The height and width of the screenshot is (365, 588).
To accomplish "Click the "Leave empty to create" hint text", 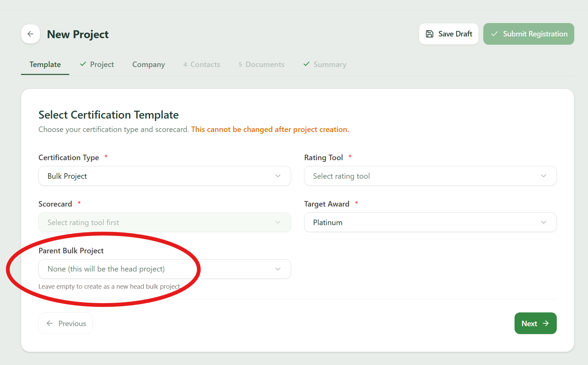I will [x=109, y=287].
